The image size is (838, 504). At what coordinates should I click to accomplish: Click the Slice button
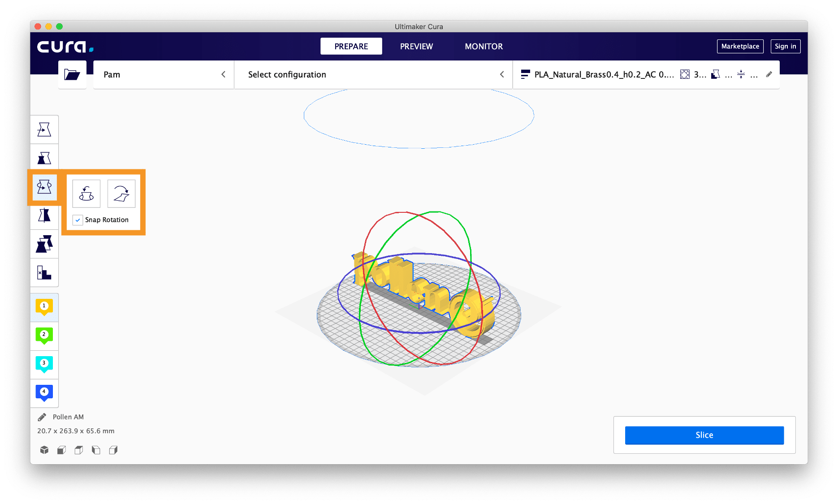tap(704, 435)
